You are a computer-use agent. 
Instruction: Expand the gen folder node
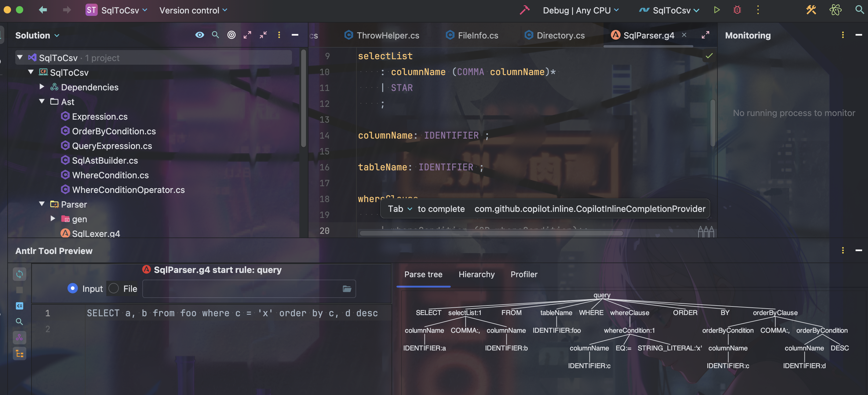53,219
